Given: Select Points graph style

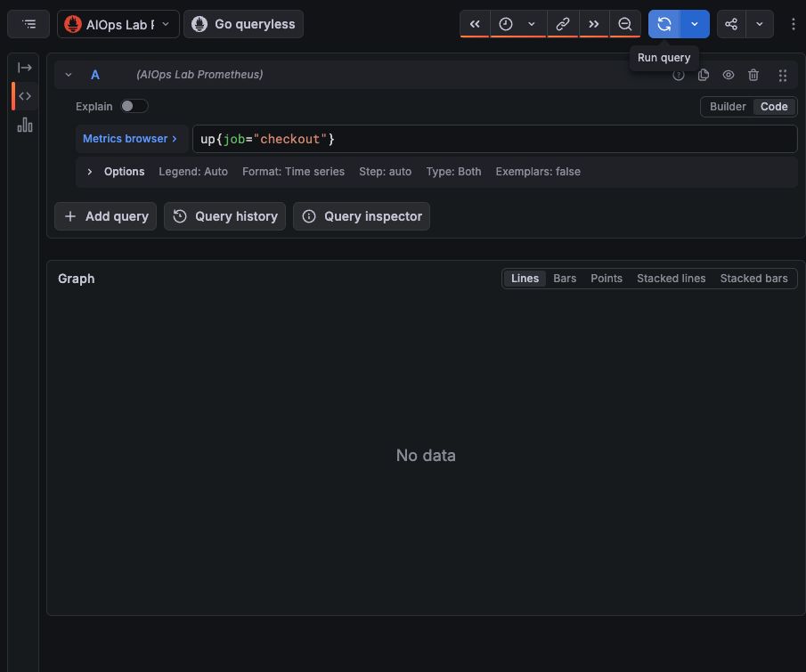Looking at the screenshot, I should click(606, 279).
